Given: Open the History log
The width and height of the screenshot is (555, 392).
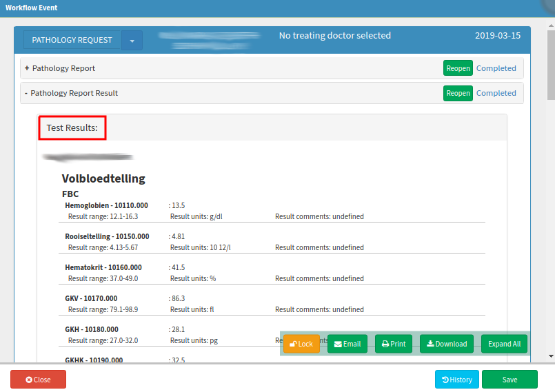Looking at the screenshot, I should tap(456, 380).
